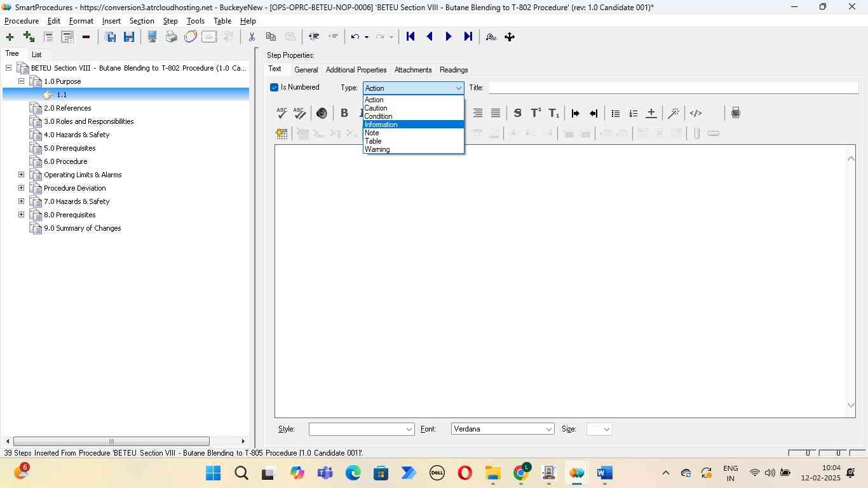Open the Type combo box arrow
Screen dimensions: 868x488
[458, 88]
